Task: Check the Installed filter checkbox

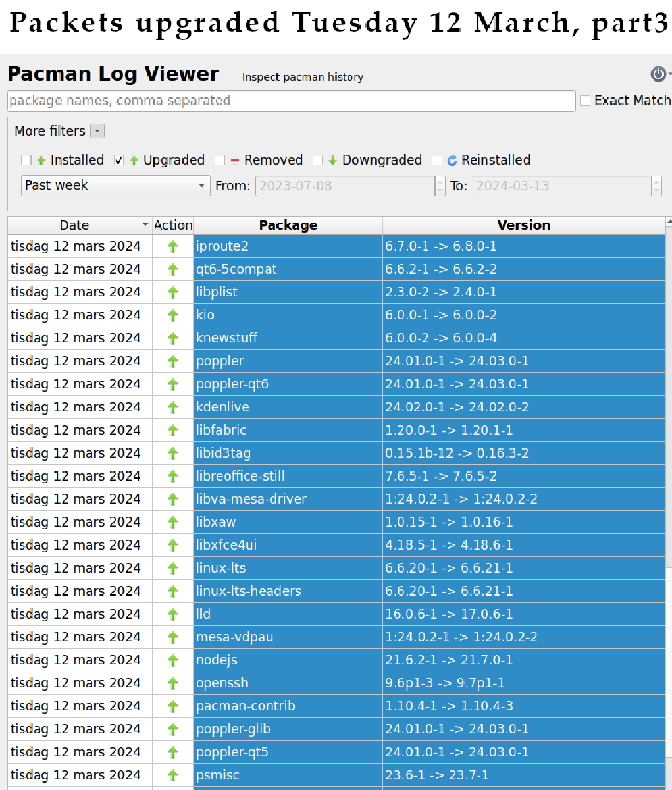Action: pos(26,160)
